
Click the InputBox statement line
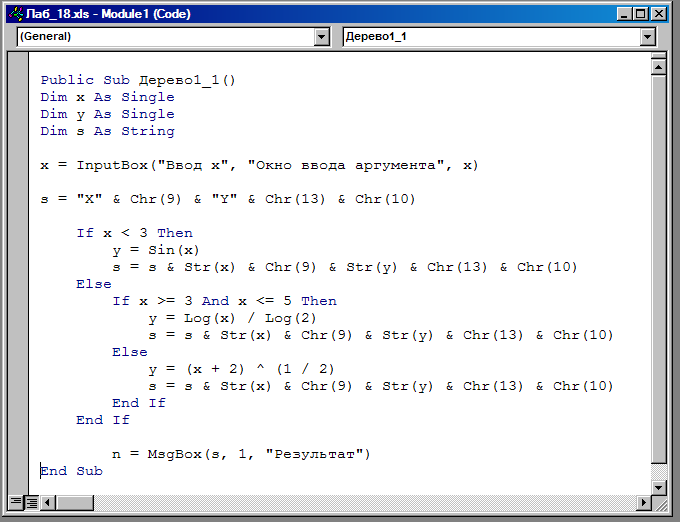259,165
